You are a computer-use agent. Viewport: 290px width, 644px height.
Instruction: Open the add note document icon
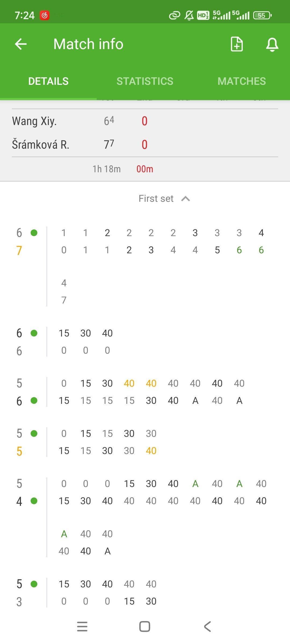tap(237, 44)
